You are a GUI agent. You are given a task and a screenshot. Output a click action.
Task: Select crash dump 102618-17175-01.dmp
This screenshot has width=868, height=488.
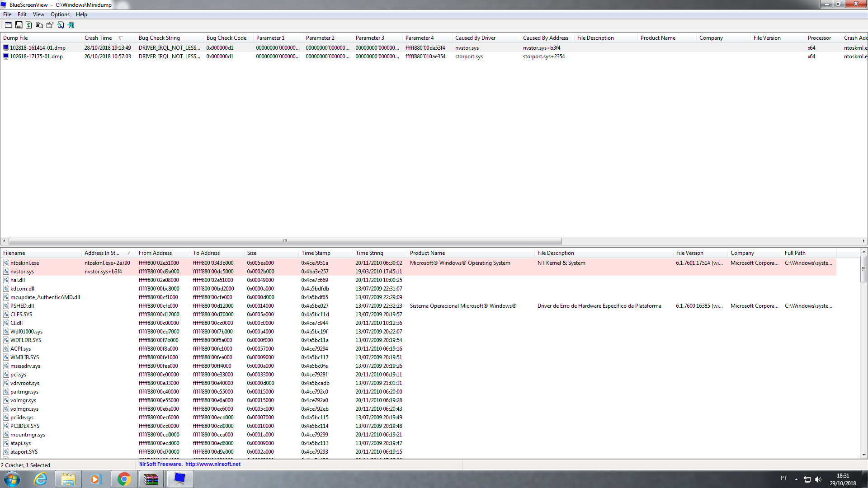36,56
